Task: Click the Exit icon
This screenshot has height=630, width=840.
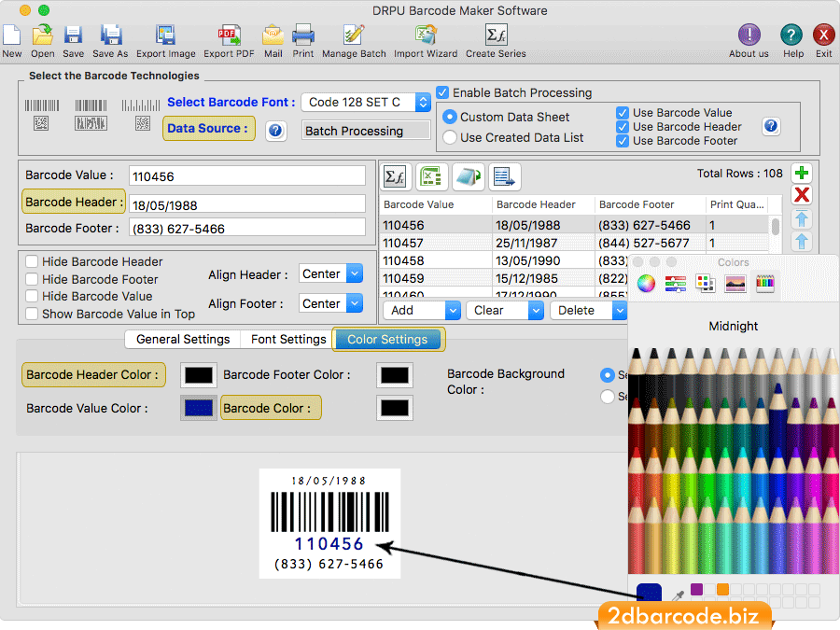Action: click(x=824, y=35)
